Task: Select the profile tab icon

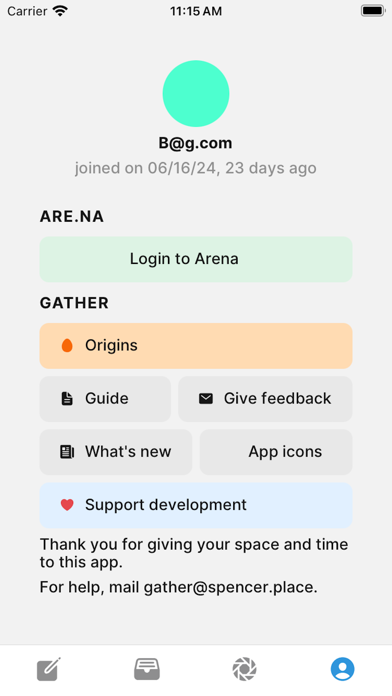Action: [342, 669]
